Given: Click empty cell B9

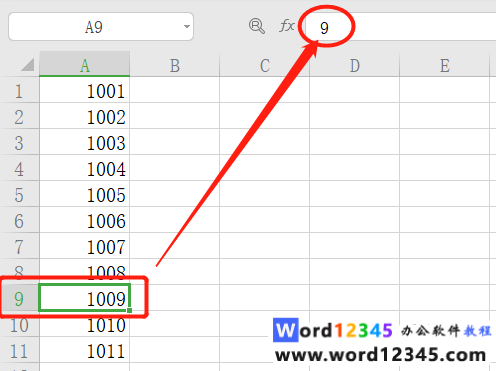Looking at the screenshot, I should (x=175, y=298).
